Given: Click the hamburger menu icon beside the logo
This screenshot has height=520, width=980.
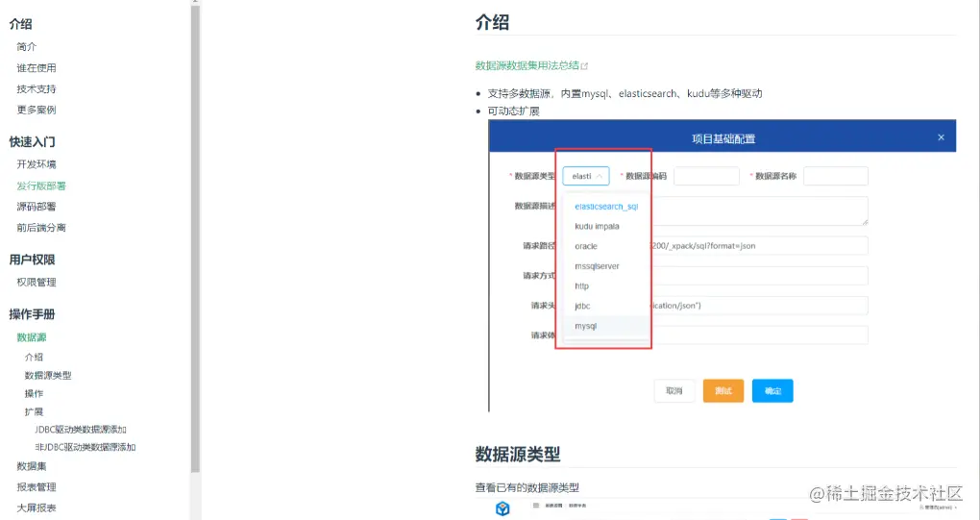Looking at the screenshot, I should [x=535, y=505].
